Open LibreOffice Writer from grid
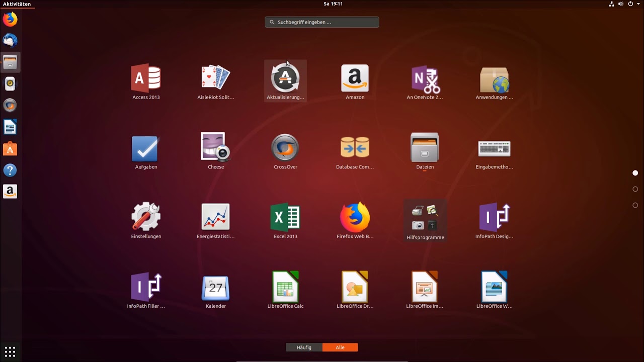Image resolution: width=644 pixels, height=362 pixels. pos(494,290)
